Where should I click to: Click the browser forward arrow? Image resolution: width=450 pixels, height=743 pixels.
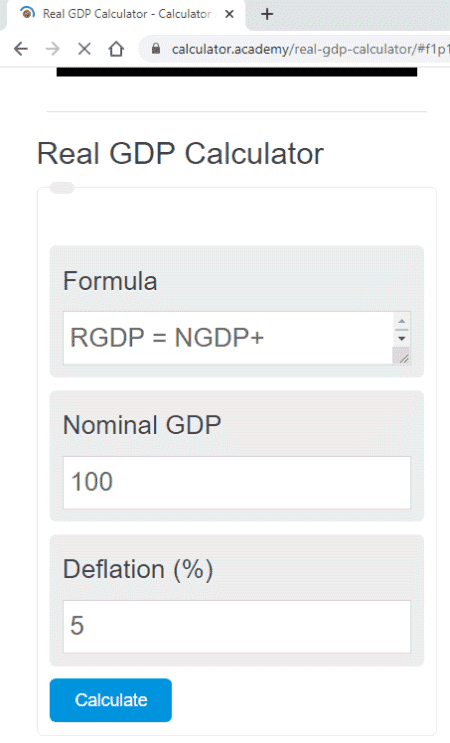pyautogui.click(x=53, y=49)
